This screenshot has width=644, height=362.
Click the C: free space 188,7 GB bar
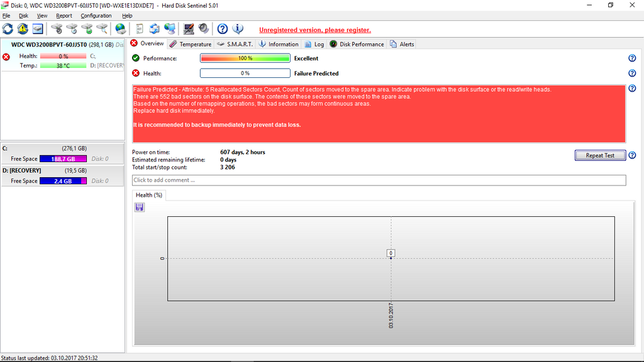coord(64,159)
